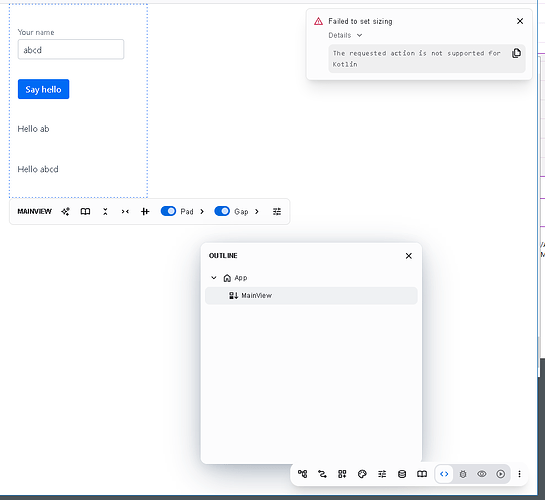Click the database icon in bottom toolbar
The width and height of the screenshot is (545, 500).
point(402,474)
